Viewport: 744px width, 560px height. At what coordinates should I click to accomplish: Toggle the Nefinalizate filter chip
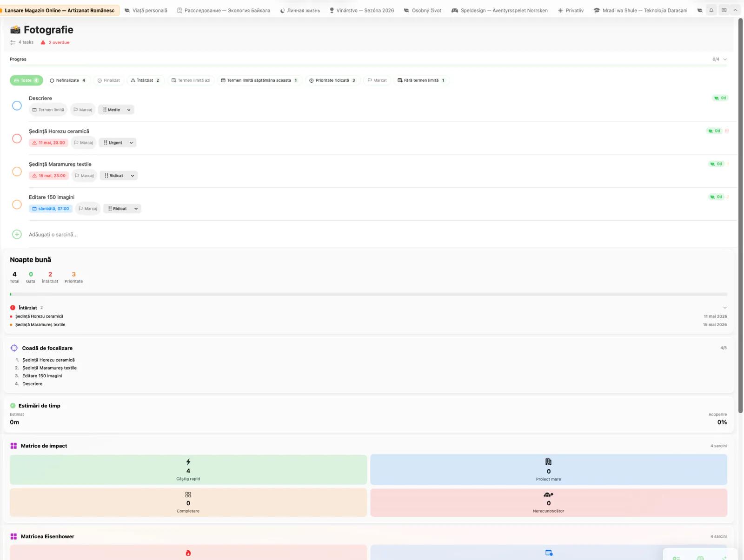click(x=67, y=80)
